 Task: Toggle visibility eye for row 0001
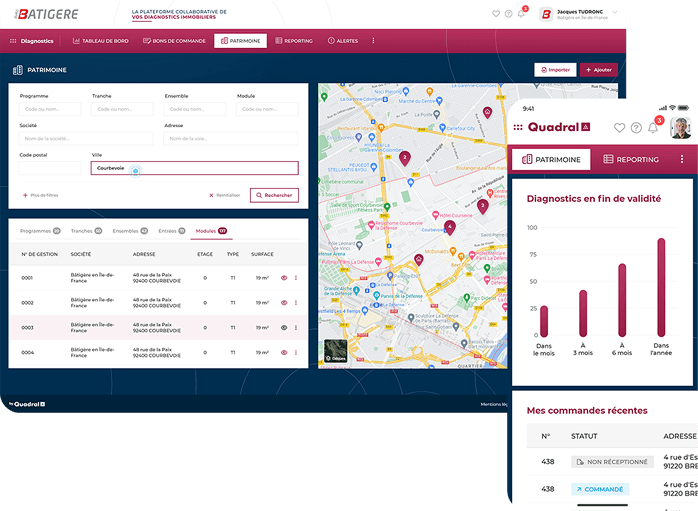(284, 277)
